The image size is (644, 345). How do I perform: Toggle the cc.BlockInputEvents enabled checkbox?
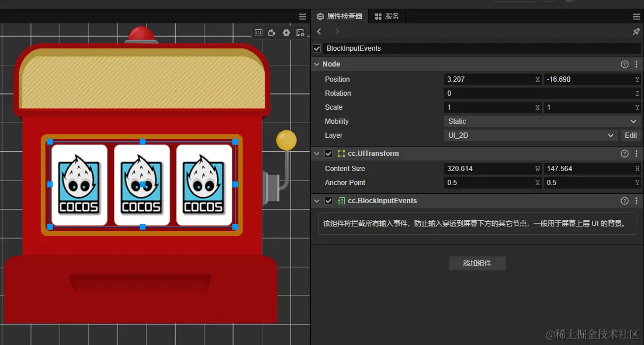click(328, 201)
